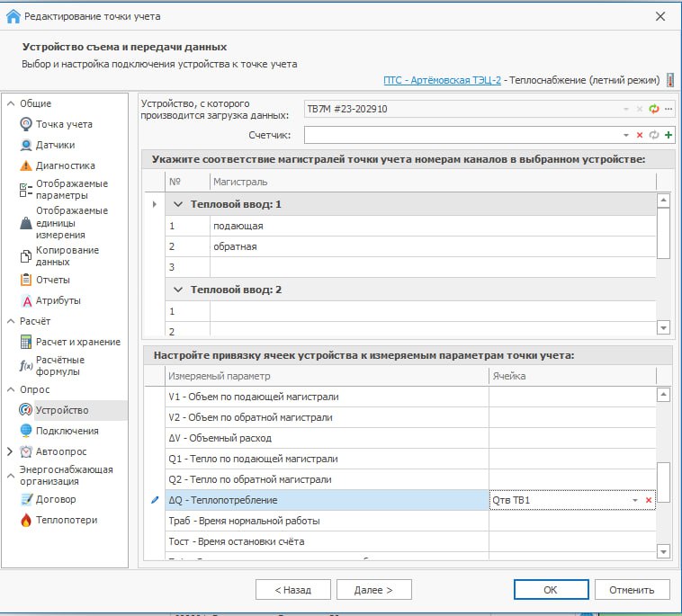Screen dimensions: 682x616
Task: Open the Qтв ТВ1 cell dropdown
Action: 634,500
